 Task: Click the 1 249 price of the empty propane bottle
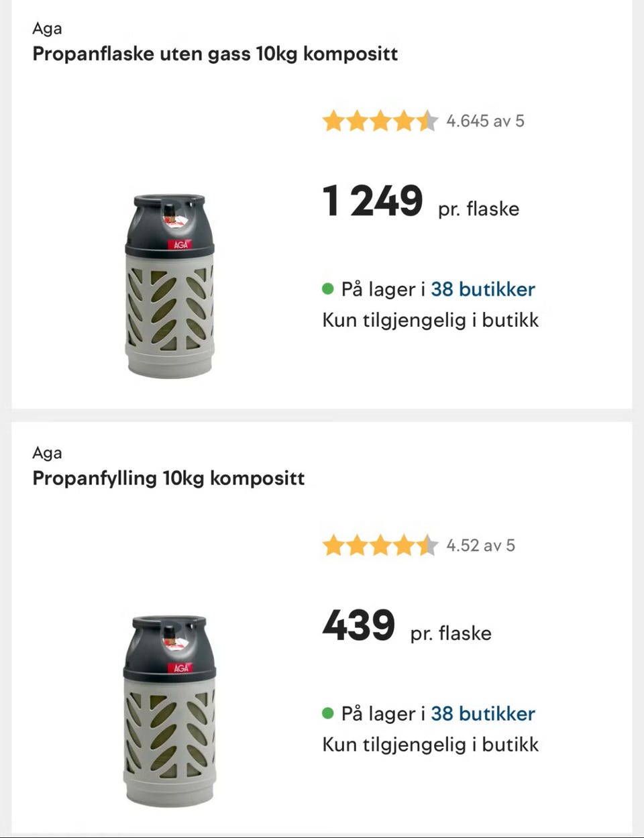coord(373,201)
